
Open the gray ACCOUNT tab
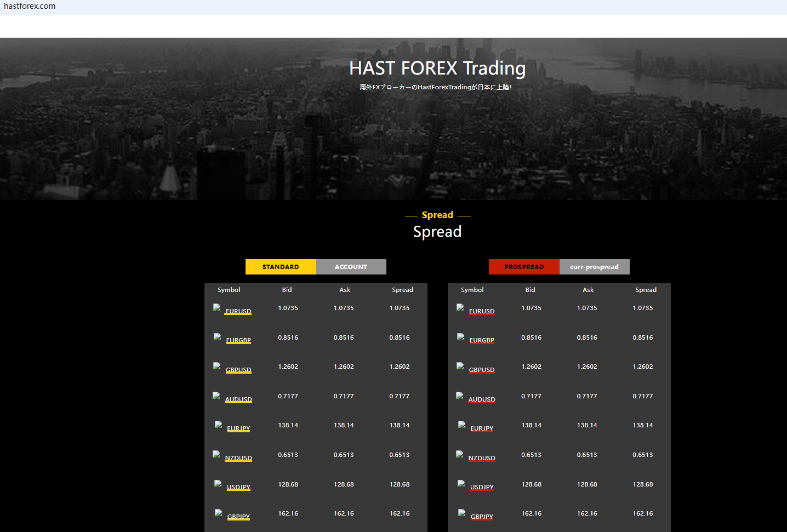(x=351, y=267)
